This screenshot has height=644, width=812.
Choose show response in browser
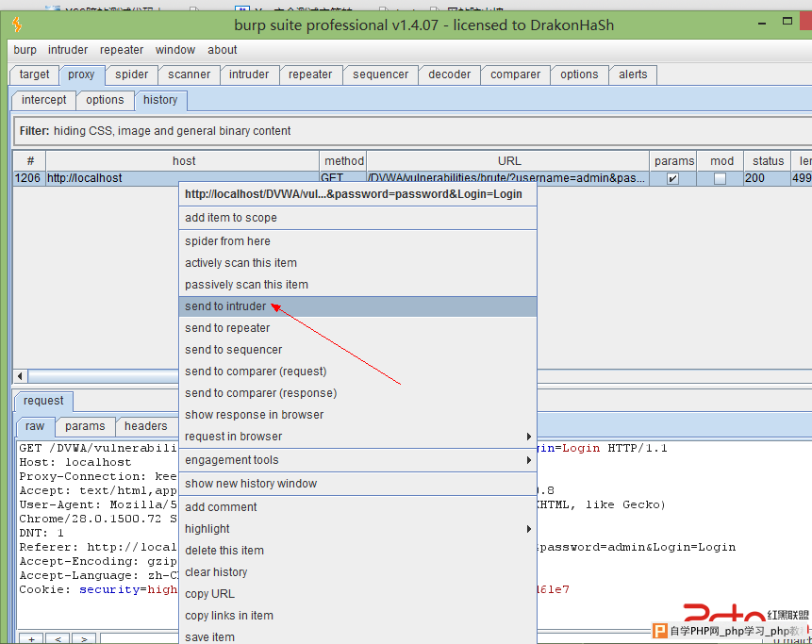click(357, 415)
